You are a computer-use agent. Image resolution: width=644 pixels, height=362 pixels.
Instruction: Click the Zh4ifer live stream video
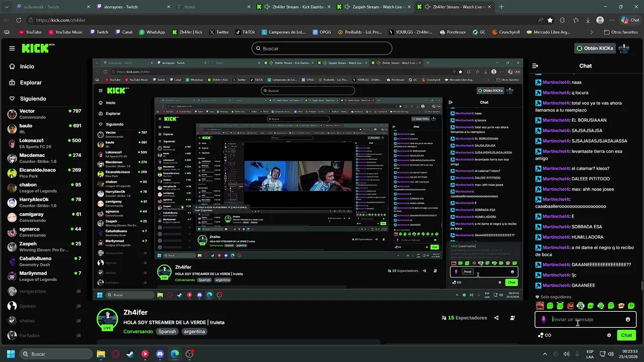308,179
